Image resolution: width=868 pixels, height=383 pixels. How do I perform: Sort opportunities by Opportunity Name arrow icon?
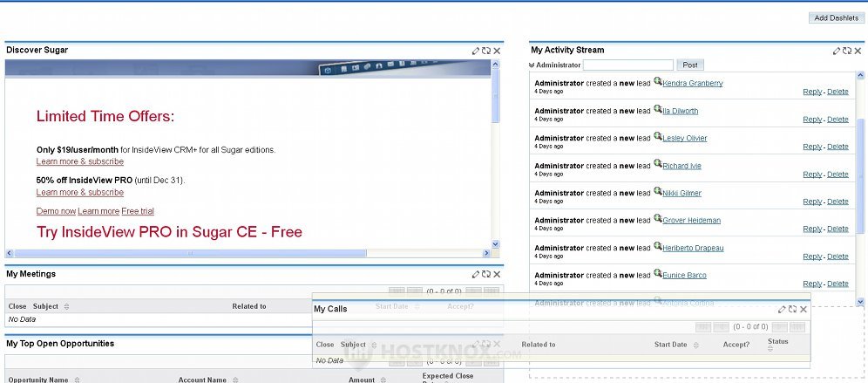click(x=77, y=380)
